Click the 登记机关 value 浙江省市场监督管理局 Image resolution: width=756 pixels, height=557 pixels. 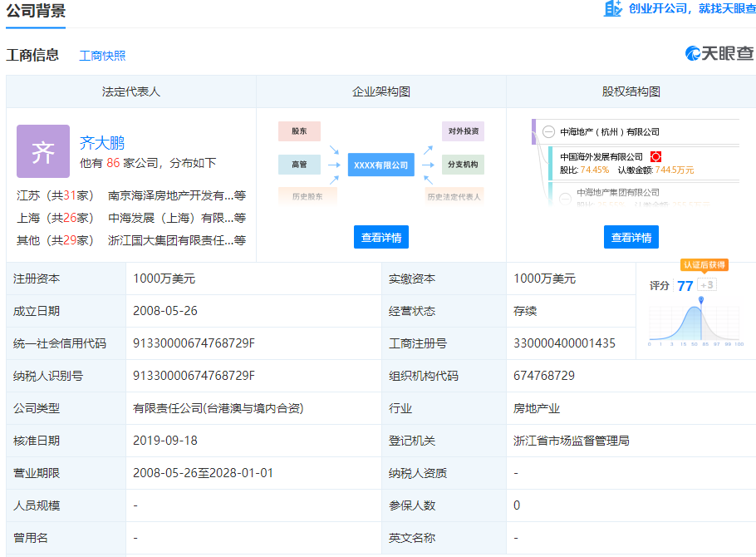coord(571,440)
